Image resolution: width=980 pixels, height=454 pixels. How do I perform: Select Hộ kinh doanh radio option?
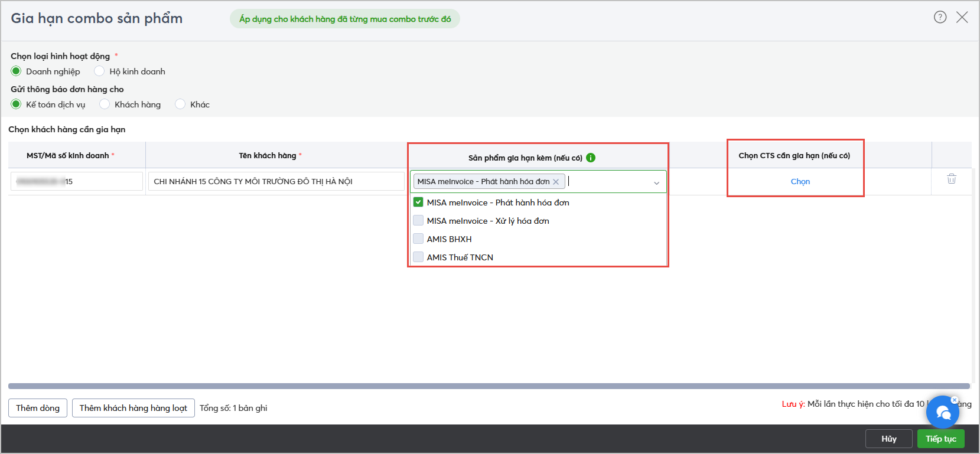point(99,71)
